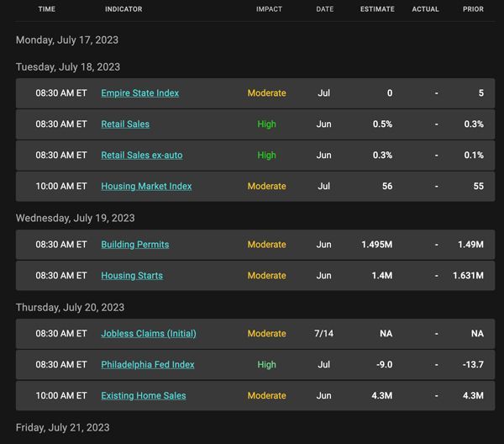Viewport: 504px width, 444px height.
Task: Open Jobless Claims (Initial) link
Action: tap(149, 334)
